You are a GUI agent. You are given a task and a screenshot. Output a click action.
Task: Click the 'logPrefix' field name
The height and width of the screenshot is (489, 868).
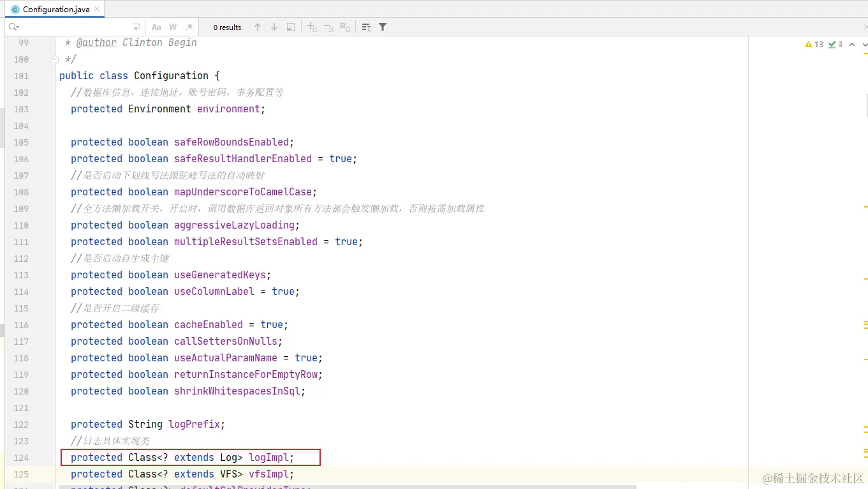pos(194,424)
